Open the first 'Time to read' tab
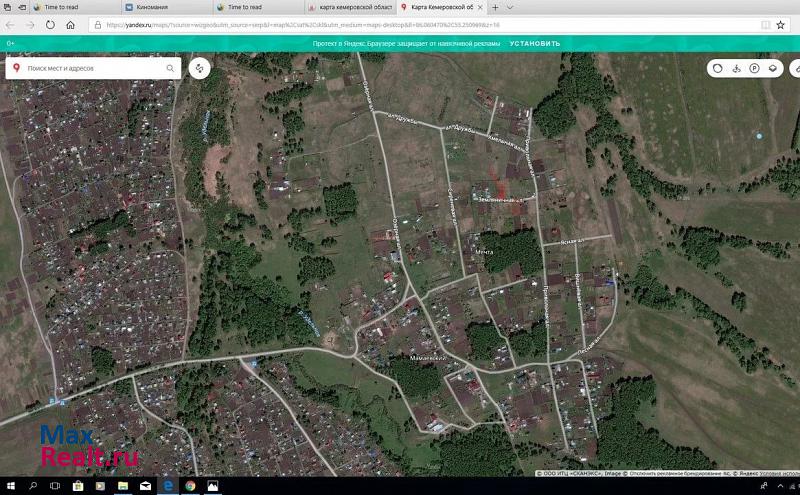The height and width of the screenshot is (495, 800). point(60,6)
